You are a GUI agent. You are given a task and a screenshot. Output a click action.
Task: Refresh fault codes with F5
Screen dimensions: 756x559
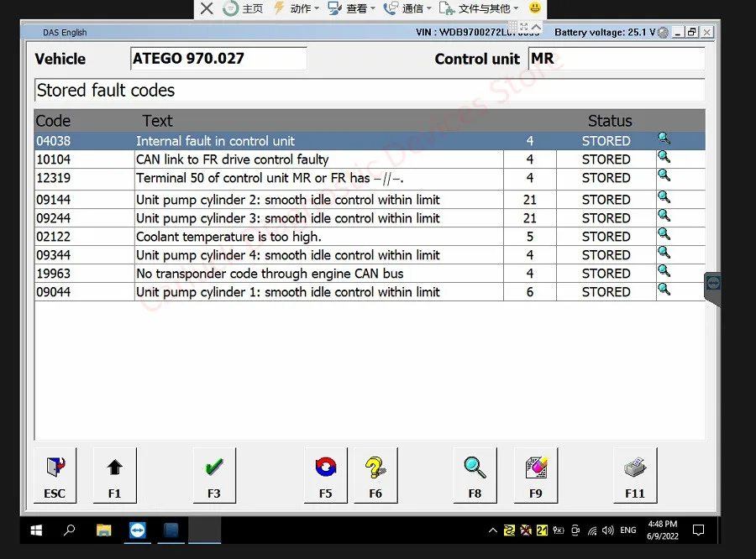[325, 476]
